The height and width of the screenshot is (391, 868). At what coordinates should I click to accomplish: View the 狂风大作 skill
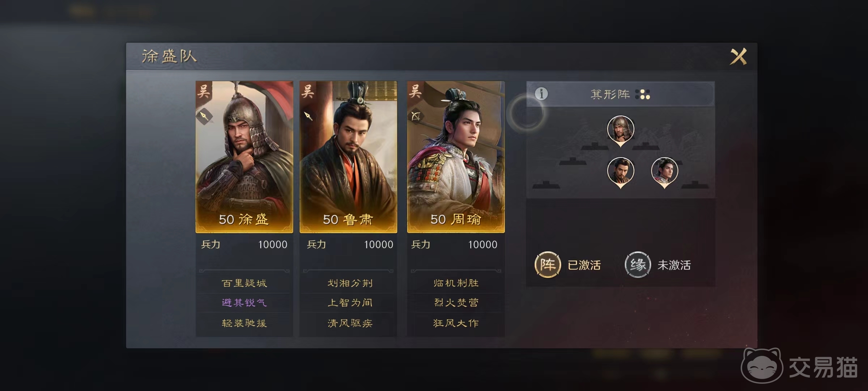tap(456, 323)
